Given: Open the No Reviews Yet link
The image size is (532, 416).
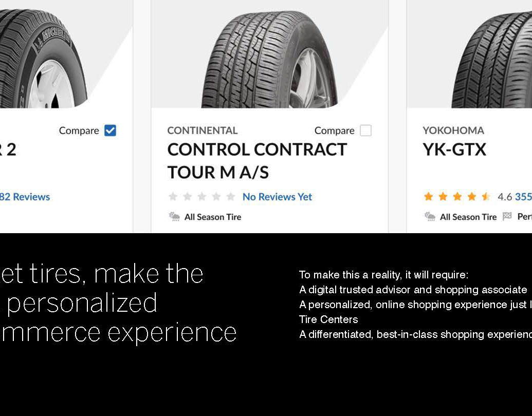Looking at the screenshot, I should 277,197.
